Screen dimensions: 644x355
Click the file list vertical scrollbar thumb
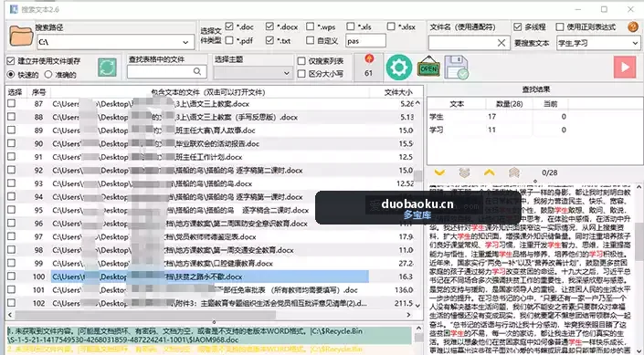[418, 176]
